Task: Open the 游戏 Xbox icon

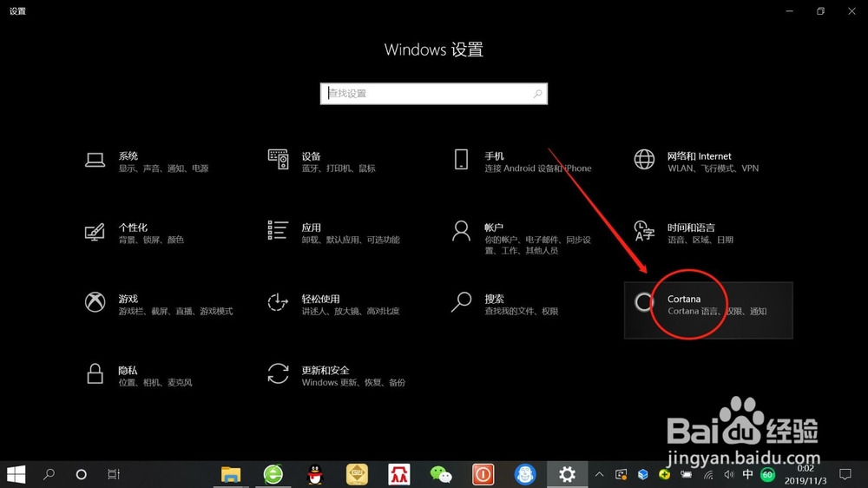Action: [95, 302]
